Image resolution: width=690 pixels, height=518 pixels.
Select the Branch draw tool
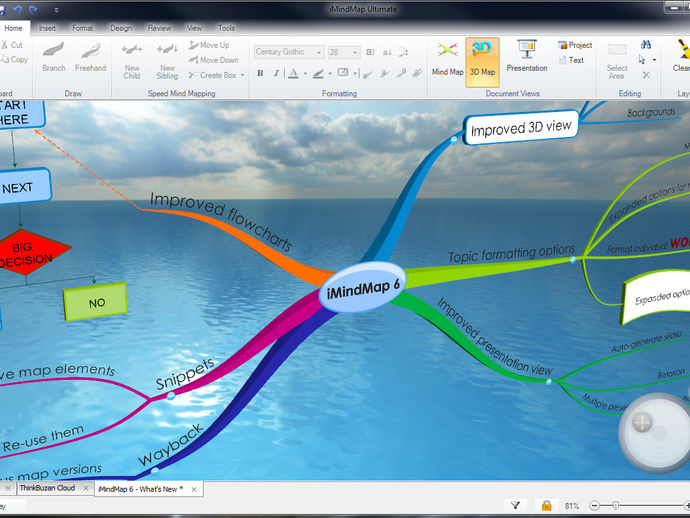(54, 57)
